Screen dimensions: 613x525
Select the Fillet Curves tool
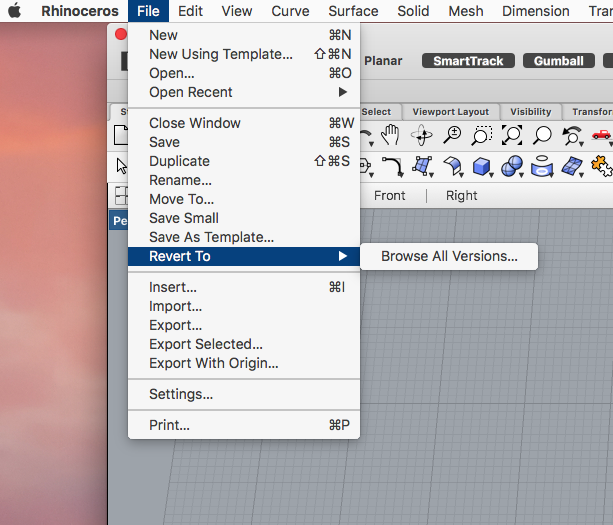[392, 166]
